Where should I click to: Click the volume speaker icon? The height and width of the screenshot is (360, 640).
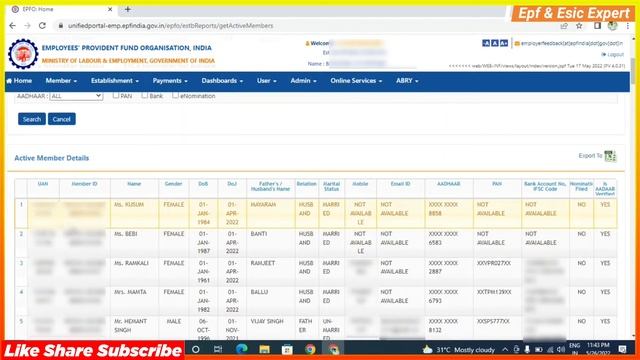pyautogui.click(x=561, y=349)
